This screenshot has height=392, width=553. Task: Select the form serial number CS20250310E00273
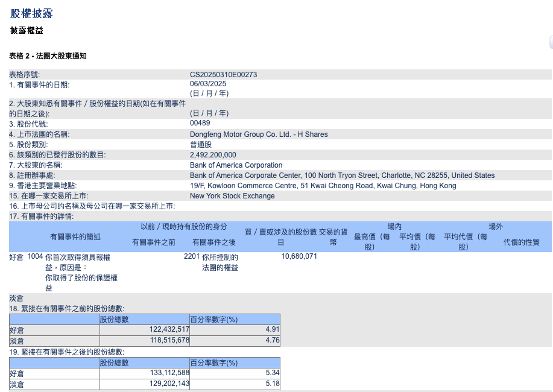(x=223, y=75)
